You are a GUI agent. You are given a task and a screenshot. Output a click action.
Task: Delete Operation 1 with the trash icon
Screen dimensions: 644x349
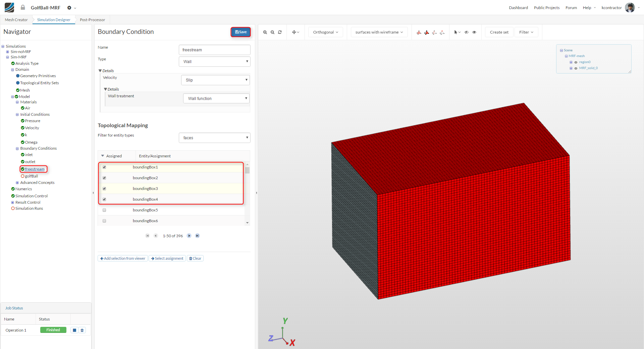(82, 330)
